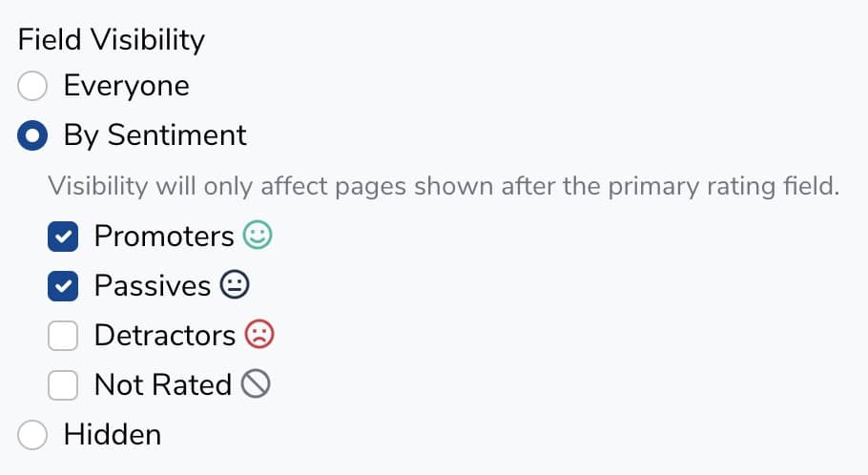Click the neutral face Passives icon
Screen dimensions: 868x475
point(235,285)
